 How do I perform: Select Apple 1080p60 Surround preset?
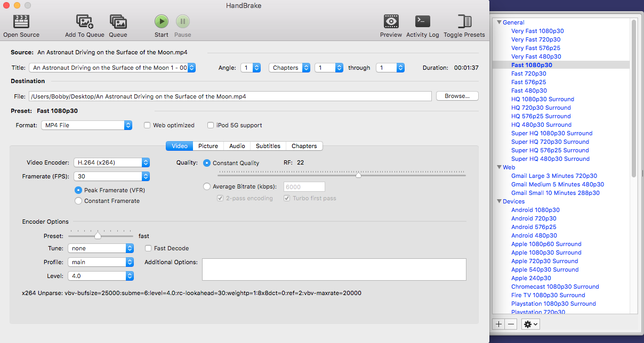546,244
